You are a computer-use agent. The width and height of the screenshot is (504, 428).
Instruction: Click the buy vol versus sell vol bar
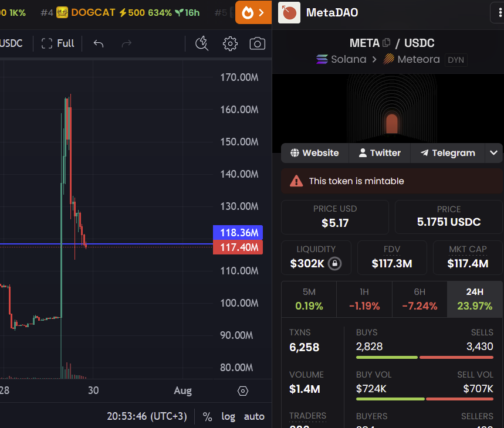pos(425,399)
